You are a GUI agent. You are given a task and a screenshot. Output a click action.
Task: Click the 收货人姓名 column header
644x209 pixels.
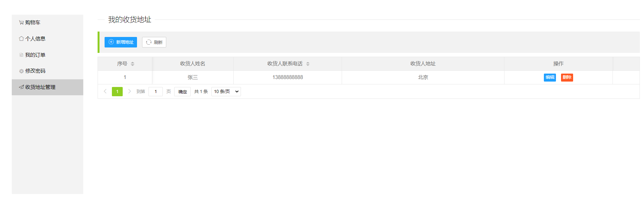pyautogui.click(x=193, y=64)
